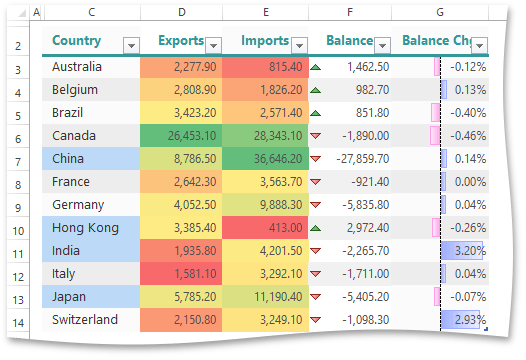Select column header G
Screen dimensions: 526x360
coord(440,12)
